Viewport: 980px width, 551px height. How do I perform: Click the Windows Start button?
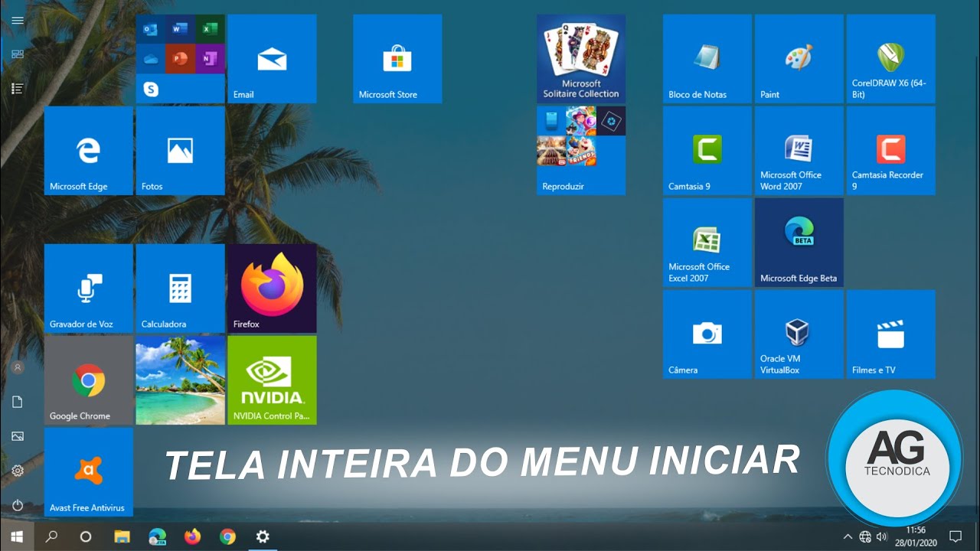17,536
